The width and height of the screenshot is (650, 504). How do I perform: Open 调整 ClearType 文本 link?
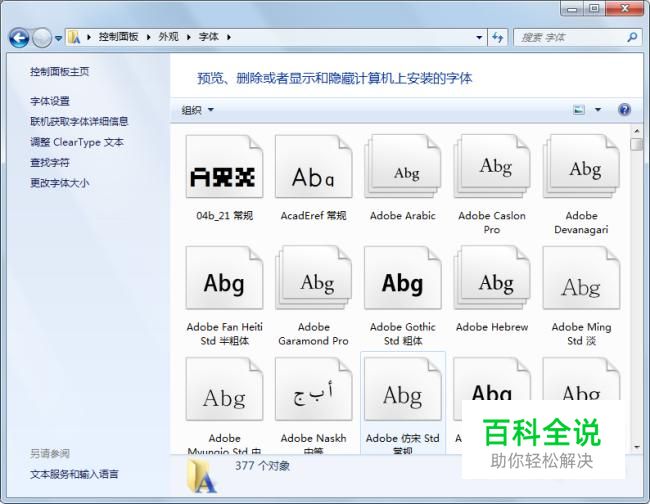point(77,142)
